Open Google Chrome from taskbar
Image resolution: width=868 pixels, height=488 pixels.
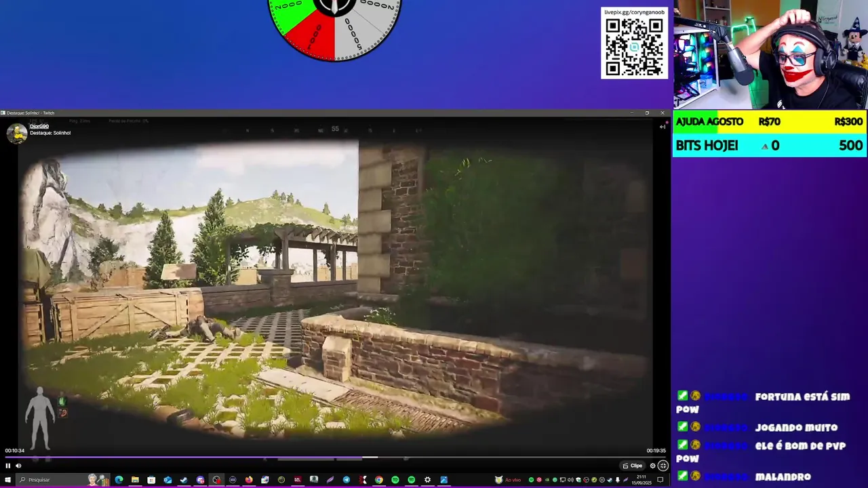[x=379, y=480]
